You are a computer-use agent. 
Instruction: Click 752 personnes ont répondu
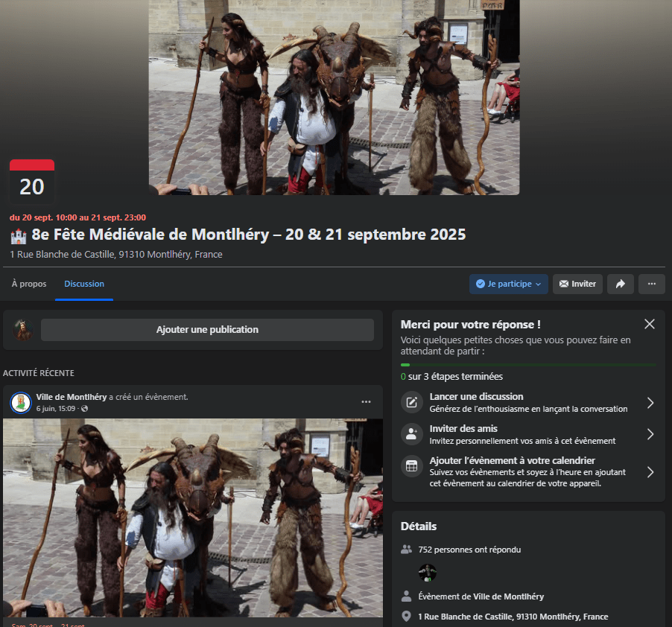tap(469, 550)
